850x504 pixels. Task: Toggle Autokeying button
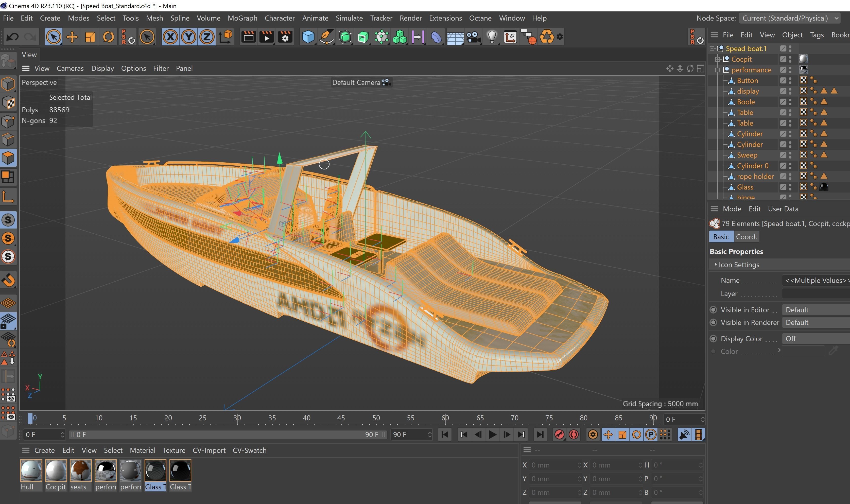click(574, 435)
